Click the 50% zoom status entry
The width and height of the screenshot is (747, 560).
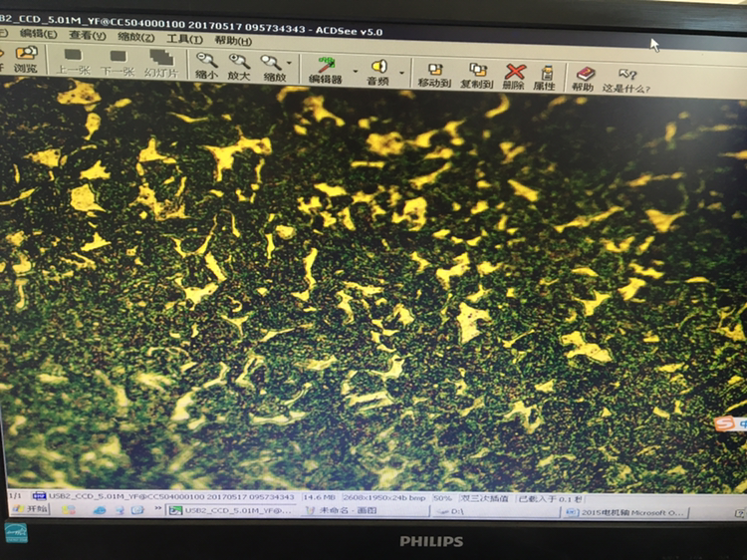pos(442,498)
